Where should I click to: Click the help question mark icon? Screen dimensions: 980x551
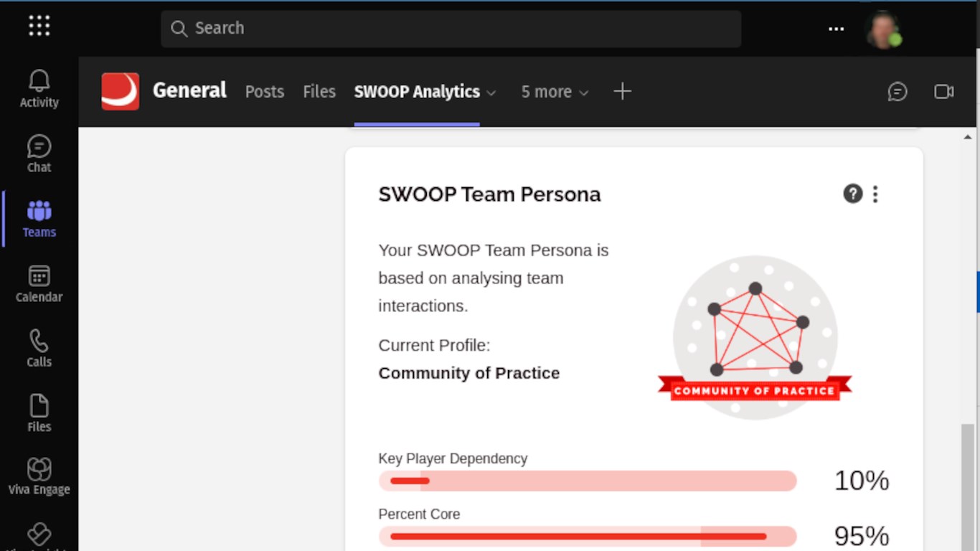(x=852, y=194)
